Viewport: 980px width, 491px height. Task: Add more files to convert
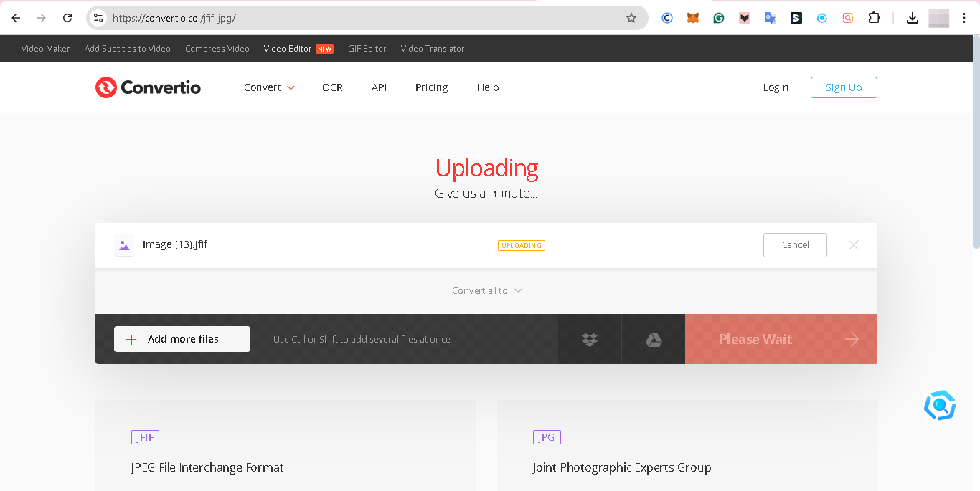[x=182, y=338]
